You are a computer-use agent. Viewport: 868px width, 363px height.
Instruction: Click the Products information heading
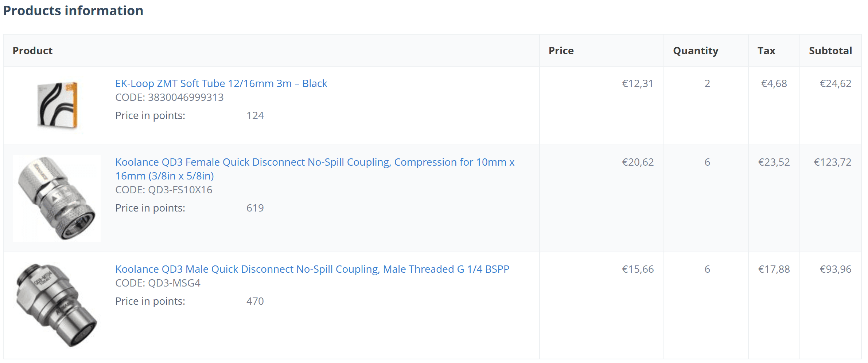[x=73, y=11]
